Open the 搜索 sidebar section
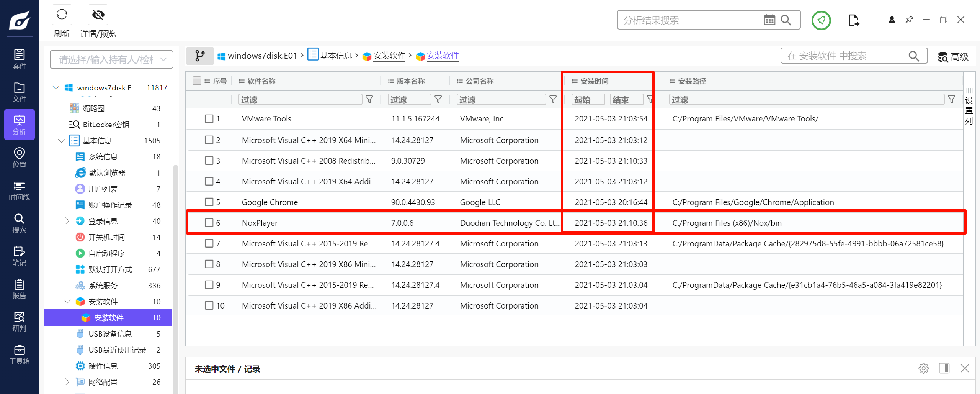980x394 pixels. coord(20,223)
